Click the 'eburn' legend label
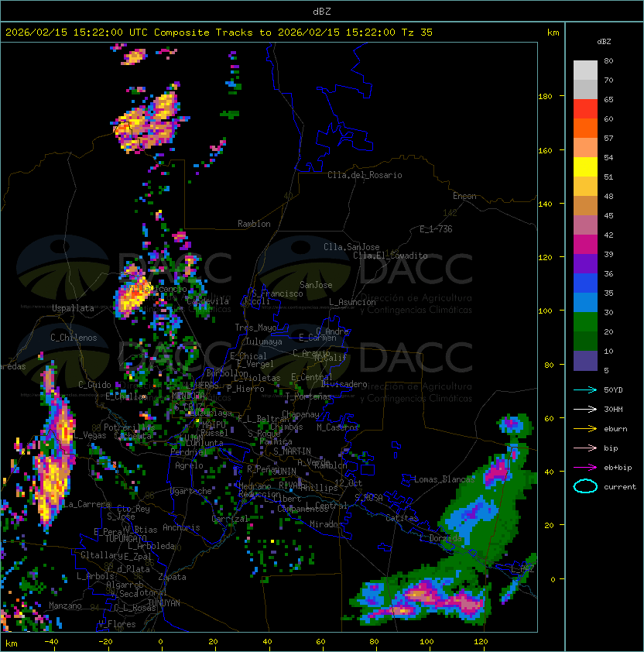The width and height of the screenshot is (644, 652). [615, 429]
